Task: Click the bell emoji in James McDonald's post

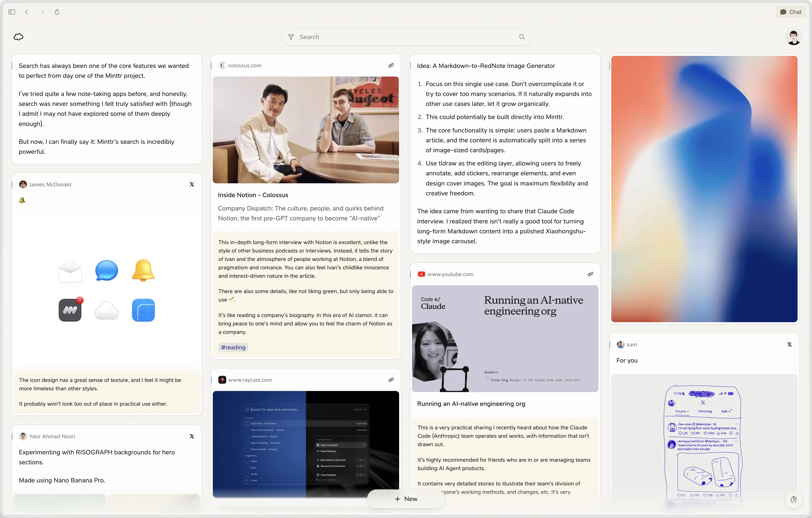Action: pyautogui.click(x=22, y=200)
